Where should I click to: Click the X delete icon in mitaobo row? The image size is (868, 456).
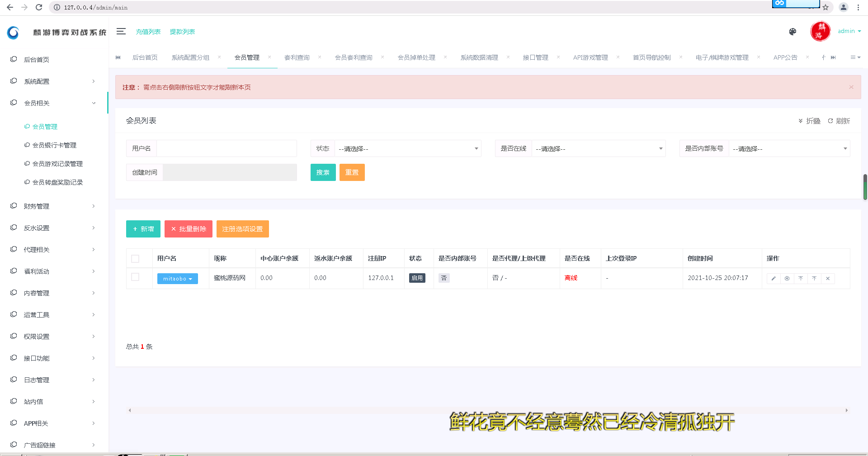[828, 279]
